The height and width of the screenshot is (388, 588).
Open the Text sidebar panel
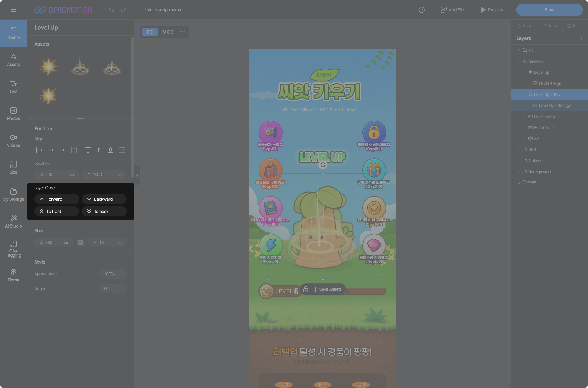coord(13,87)
